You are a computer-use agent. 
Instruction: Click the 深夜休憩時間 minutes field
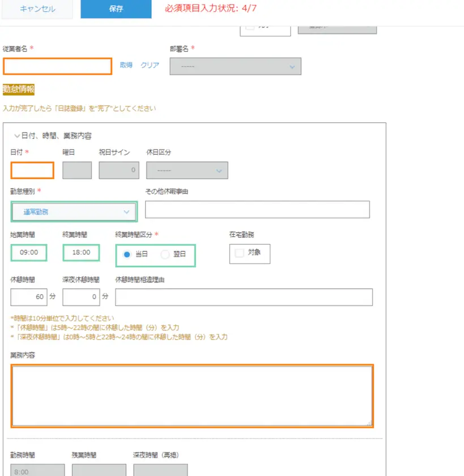(81, 296)
